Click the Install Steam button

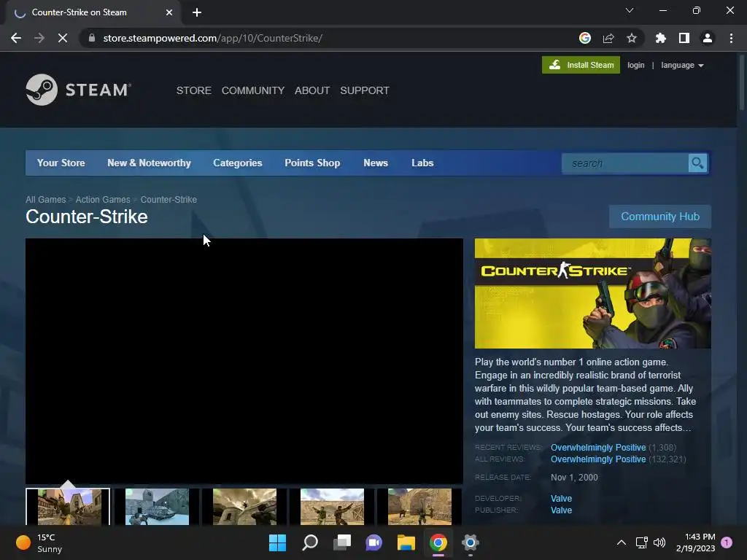click(x=581, y=65)
